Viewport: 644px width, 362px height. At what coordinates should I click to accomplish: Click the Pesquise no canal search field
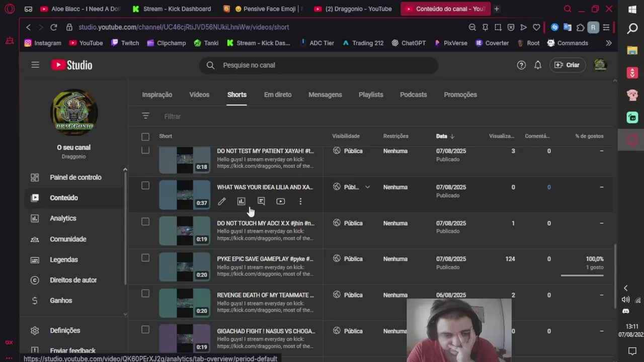[x=318, y=65]
